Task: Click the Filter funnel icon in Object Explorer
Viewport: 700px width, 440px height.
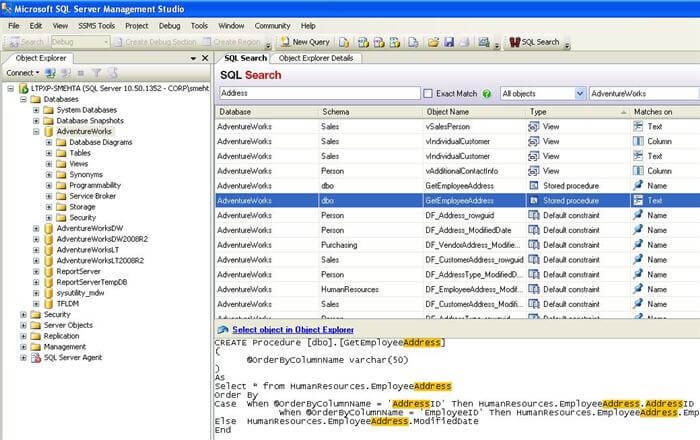Action: click(96, 73)
